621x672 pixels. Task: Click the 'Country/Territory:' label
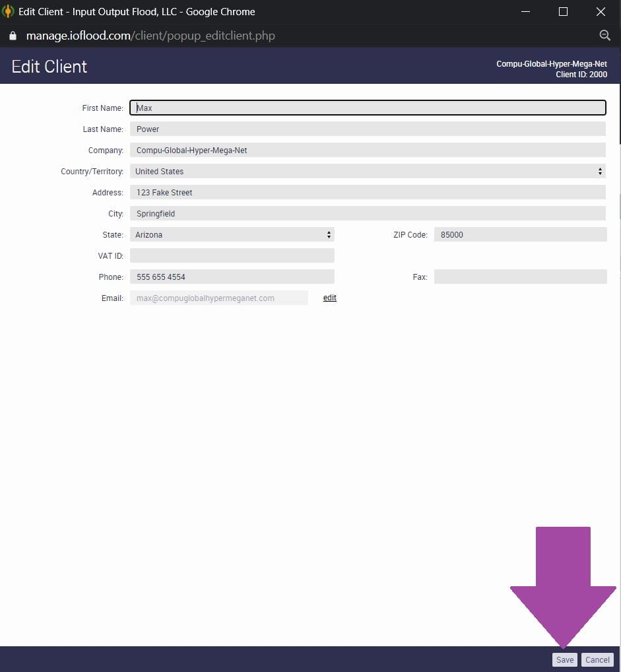coord(92,172)
